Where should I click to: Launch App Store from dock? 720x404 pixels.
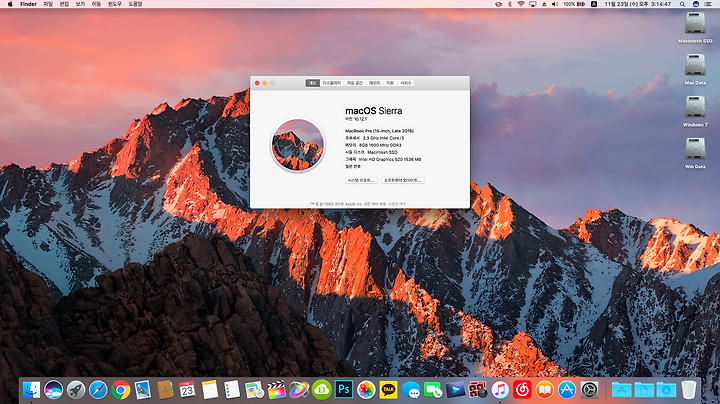tap(567, 390)
